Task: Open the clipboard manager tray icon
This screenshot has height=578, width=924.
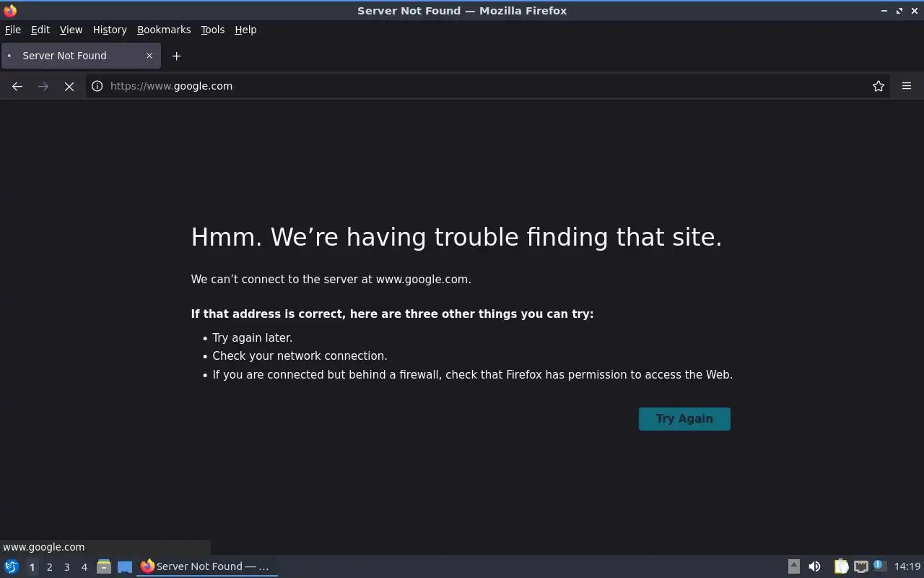Action: [x=841, y=566]
